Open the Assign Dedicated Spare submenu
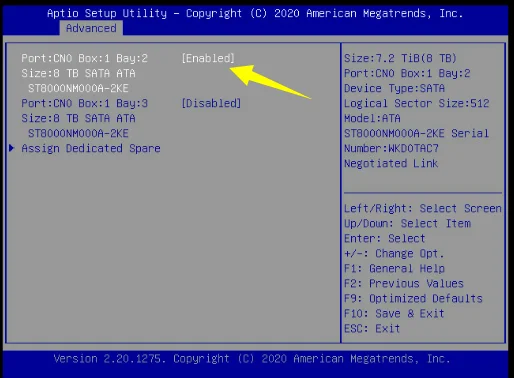 [x=91, y=148]
